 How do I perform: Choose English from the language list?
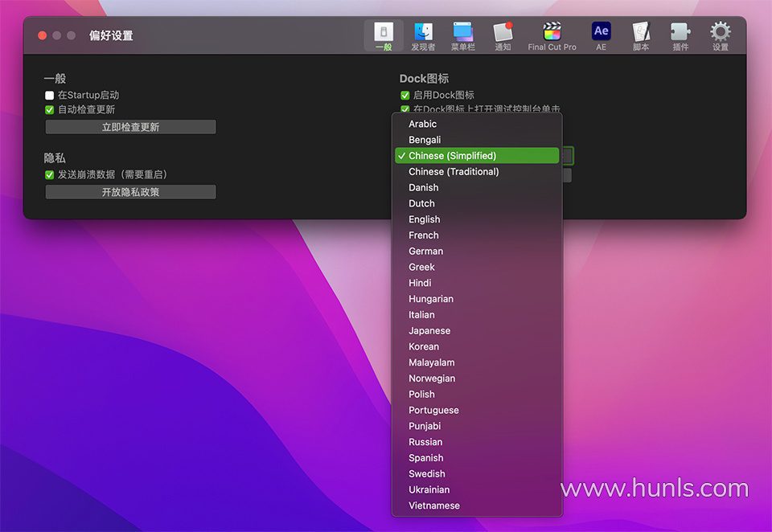[425, 219]
